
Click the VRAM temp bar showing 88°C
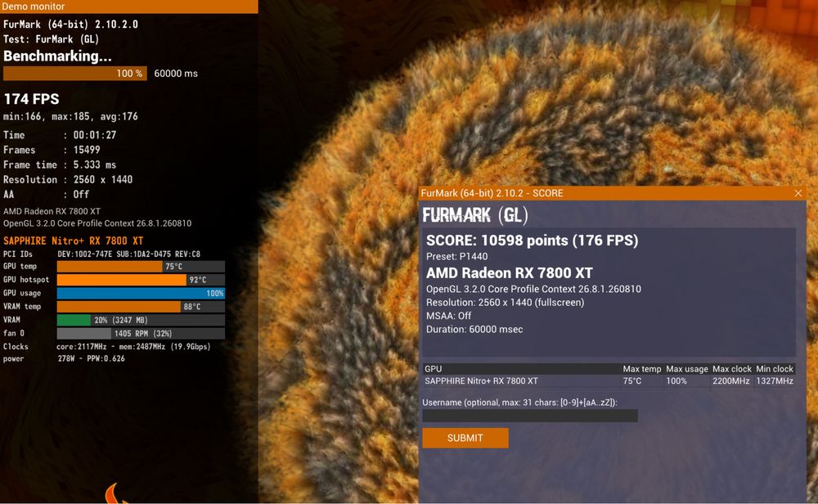point(141,307)
